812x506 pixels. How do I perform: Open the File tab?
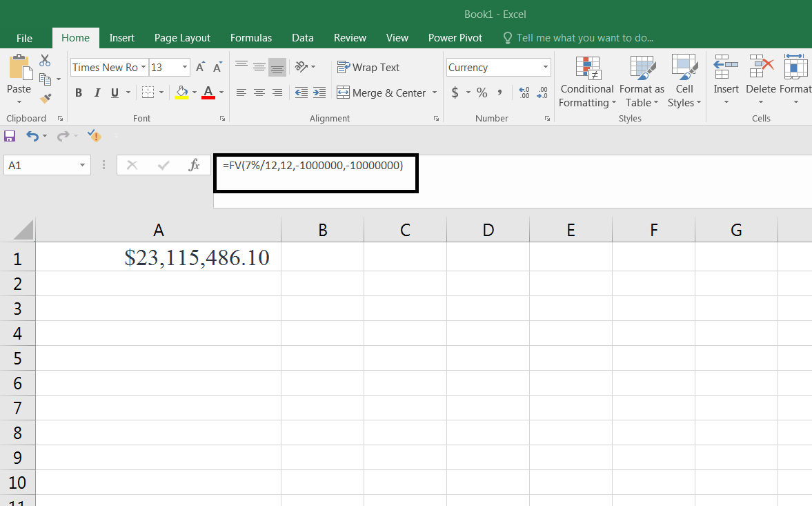[x=24, y=38]
